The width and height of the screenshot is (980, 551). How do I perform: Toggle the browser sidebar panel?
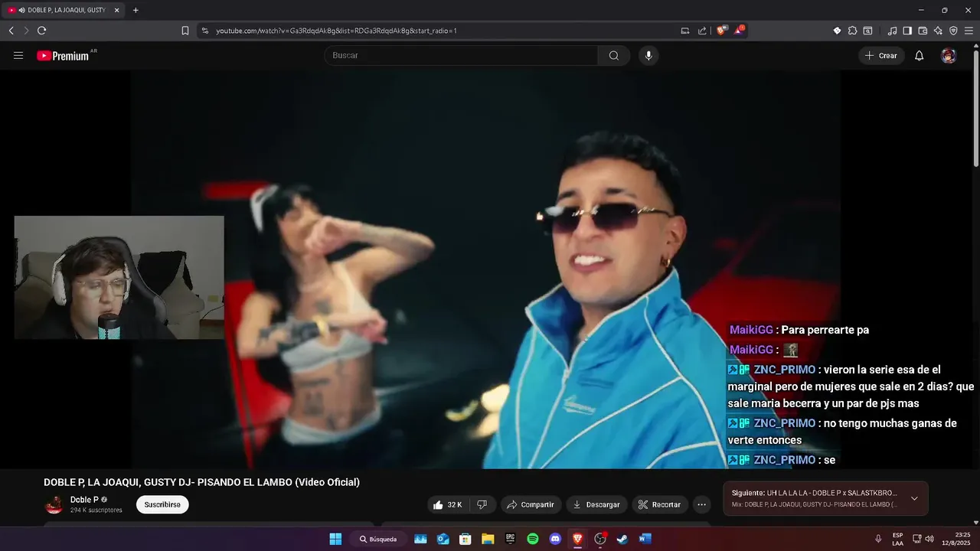[x=907, y=31]
